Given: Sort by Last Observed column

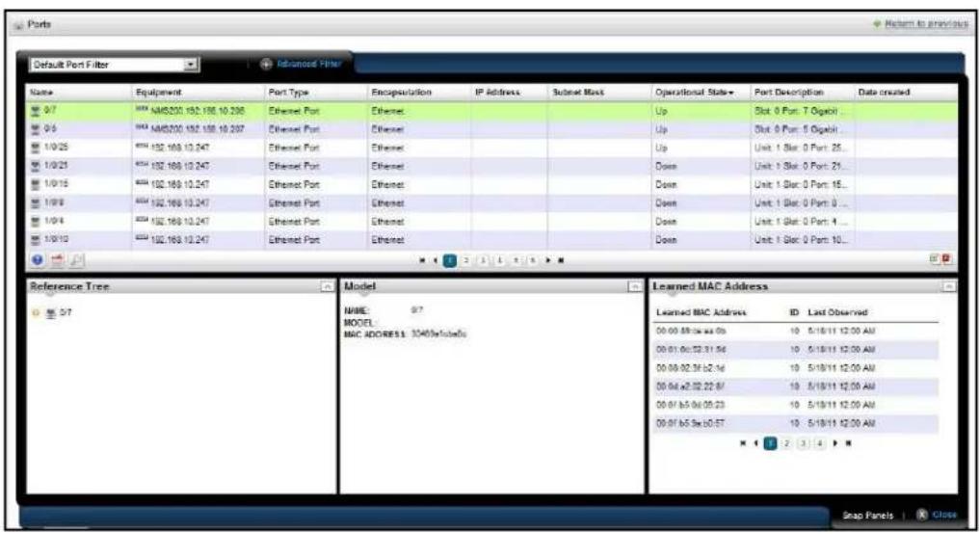Looking at the screenshot, I should tap(837, 312).
